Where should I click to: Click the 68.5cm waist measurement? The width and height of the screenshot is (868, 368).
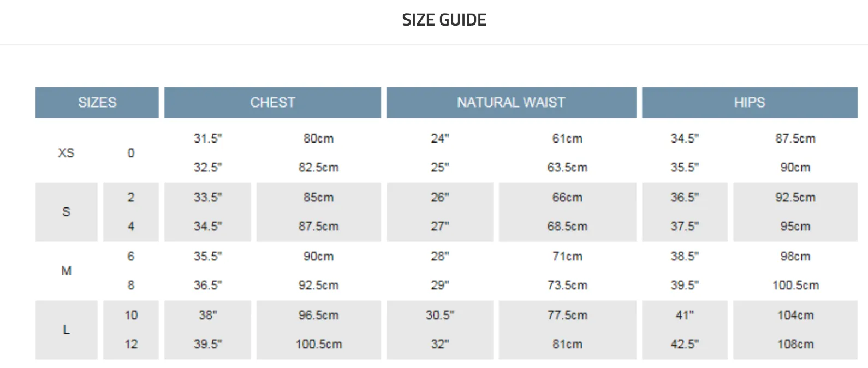coord(567,226)
